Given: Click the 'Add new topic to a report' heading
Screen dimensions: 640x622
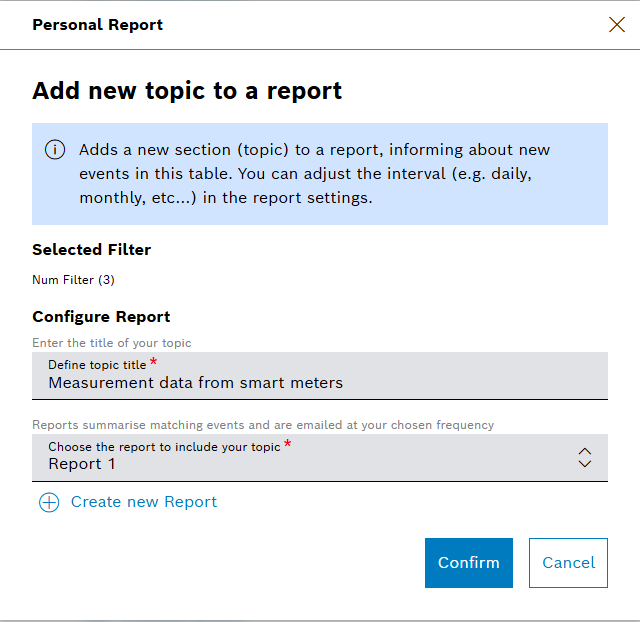Looking at the screenshot, I should (187, 91).
